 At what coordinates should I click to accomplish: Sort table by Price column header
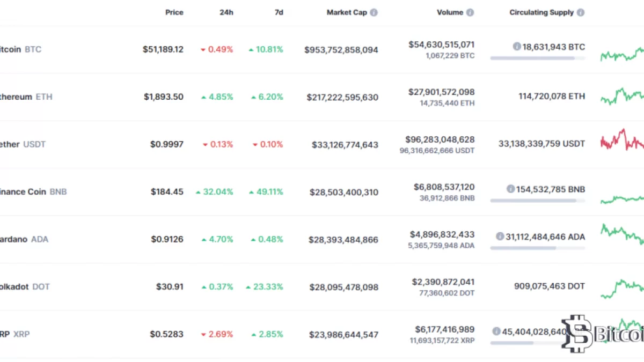pyautogui.click(x=174, y=12)
